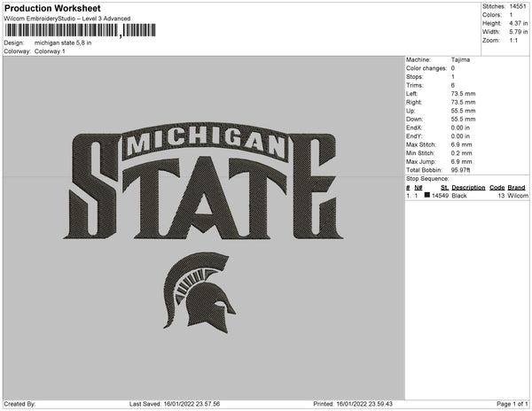The image size is (532, 411).
Task: Select the Max Stitch value 6.9 mm
Action: 461,144
